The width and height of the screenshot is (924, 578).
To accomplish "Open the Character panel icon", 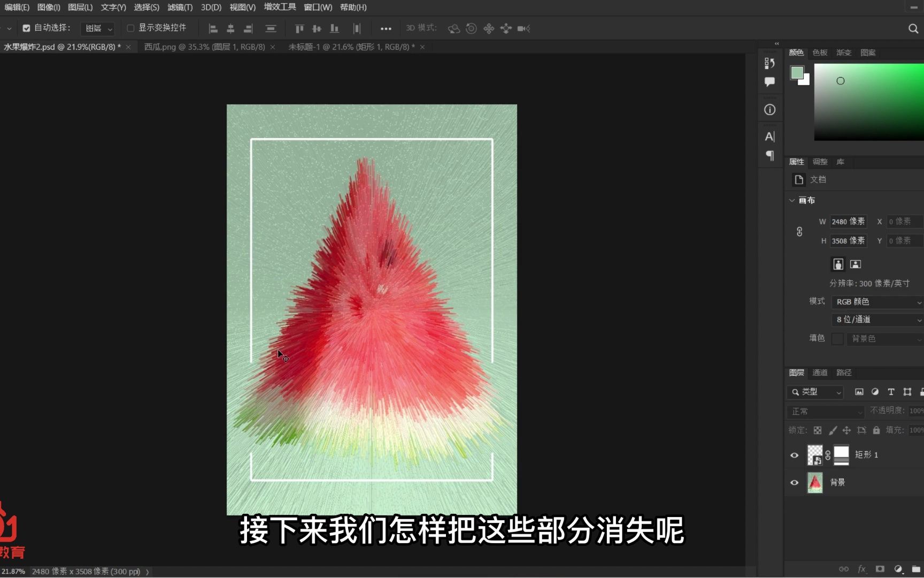I will 770,136.
